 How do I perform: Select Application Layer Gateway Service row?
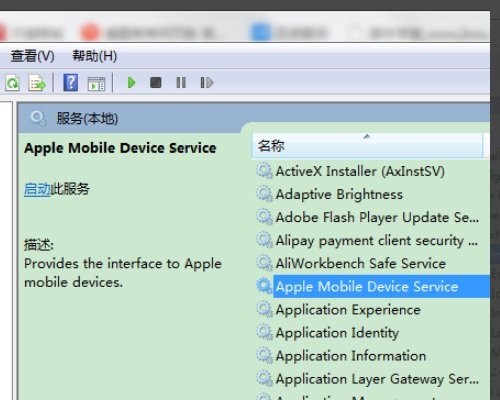coord(377,379)
